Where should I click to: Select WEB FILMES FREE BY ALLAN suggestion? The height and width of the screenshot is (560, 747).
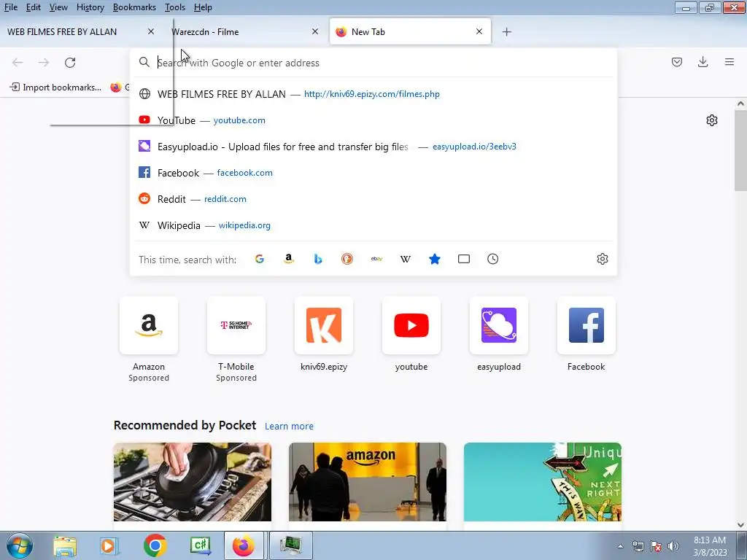(373, 94)
